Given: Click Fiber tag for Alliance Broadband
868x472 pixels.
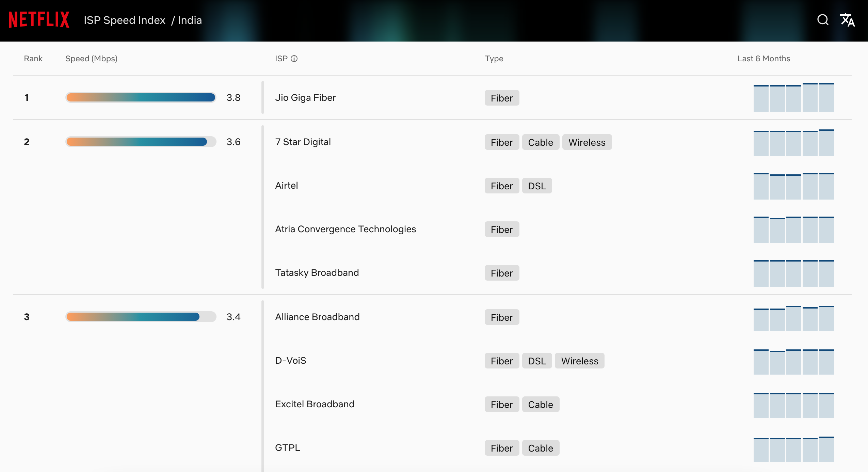Looking at the screenshot, I should [502, 317].
